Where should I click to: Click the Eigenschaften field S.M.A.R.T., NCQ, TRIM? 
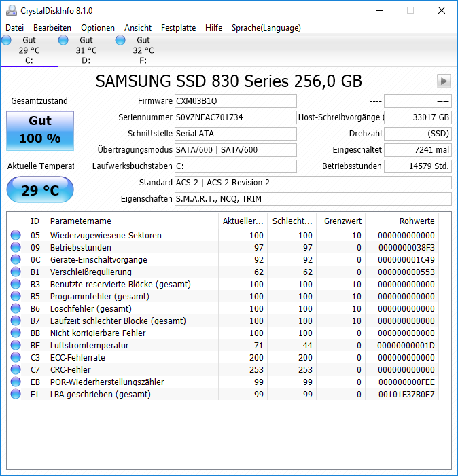pos(313,199)
